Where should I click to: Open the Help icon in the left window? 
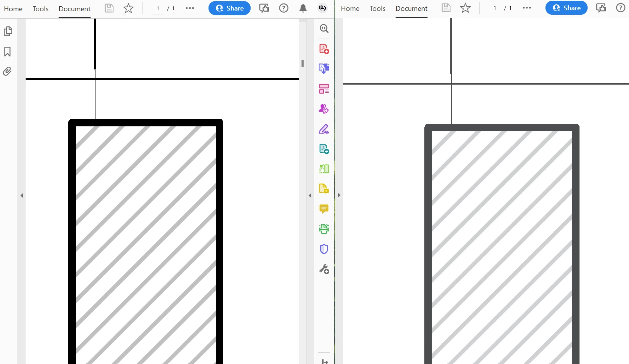(284, 8)
